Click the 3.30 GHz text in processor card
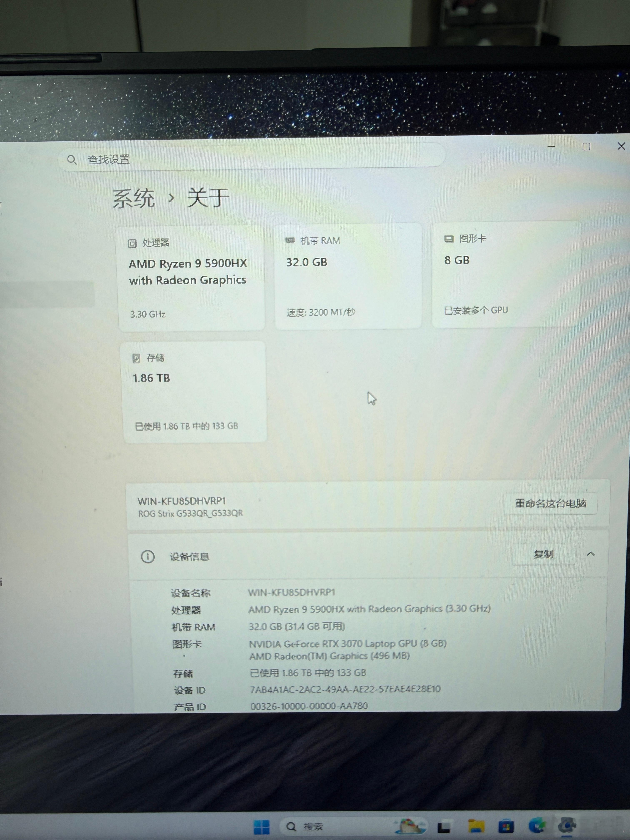Screen dimensions: 630x840 (x=148, y=314)
